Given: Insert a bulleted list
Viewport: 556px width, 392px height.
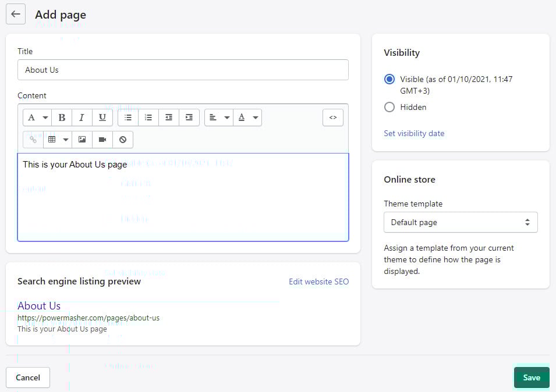Looking at the screenshot, I should click(128, 117).
